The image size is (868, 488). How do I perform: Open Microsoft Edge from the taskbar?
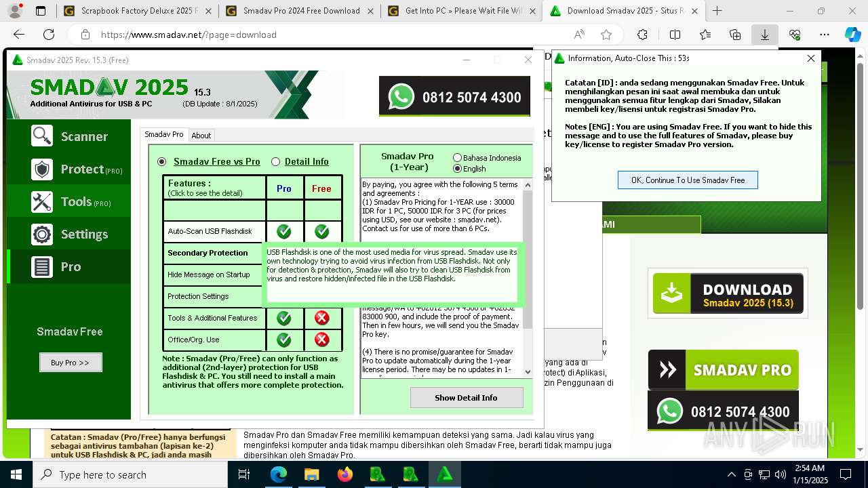click(279, 474)
